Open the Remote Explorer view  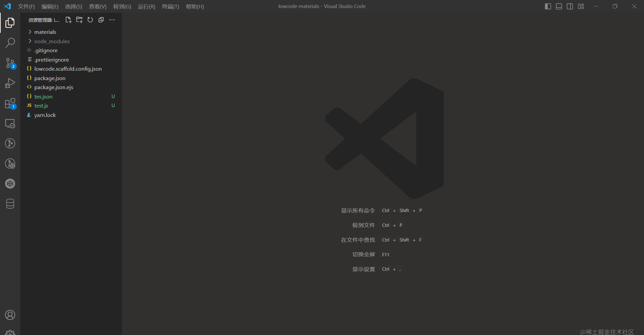coord(10,123)
